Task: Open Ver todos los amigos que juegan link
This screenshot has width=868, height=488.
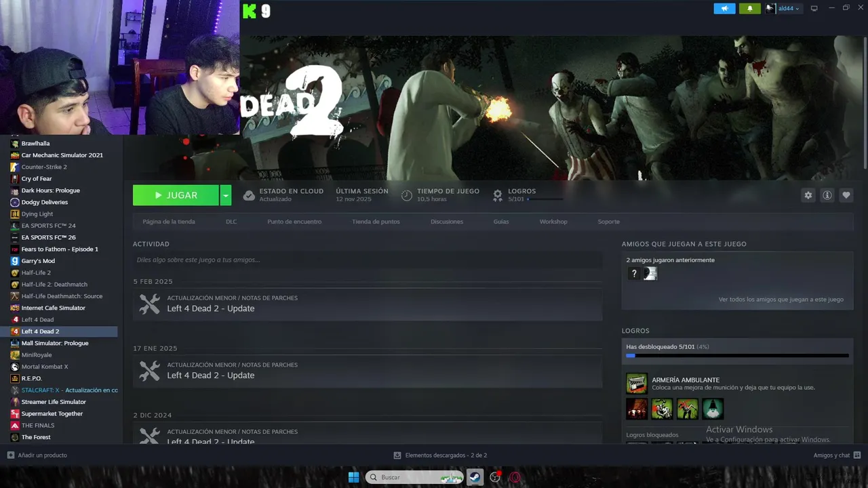Action: point(781,299)
